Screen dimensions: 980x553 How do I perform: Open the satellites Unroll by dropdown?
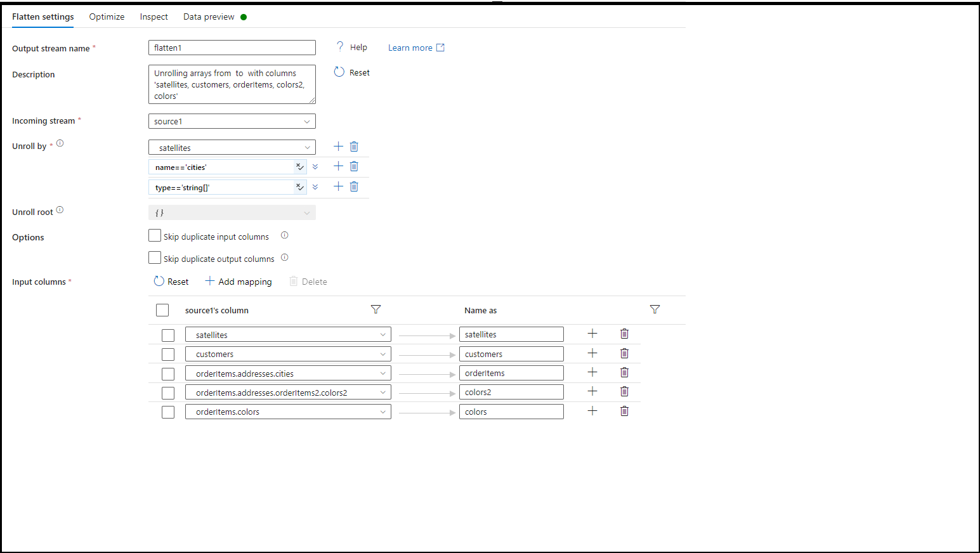click(x=307, y=146)
